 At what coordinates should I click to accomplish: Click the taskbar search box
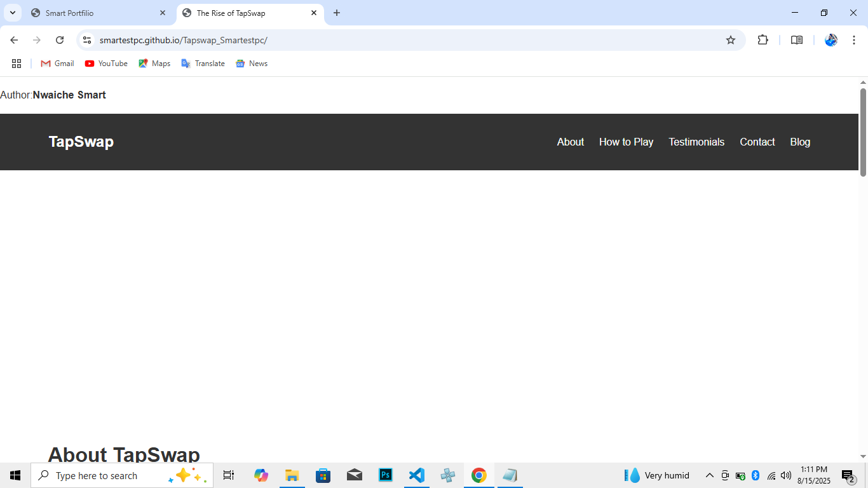[122, 475]
